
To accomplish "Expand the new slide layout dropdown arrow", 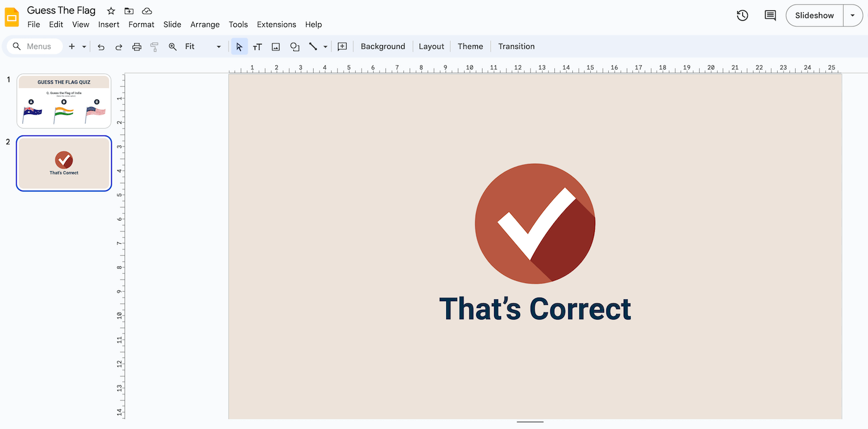I will tap(84, 46).
